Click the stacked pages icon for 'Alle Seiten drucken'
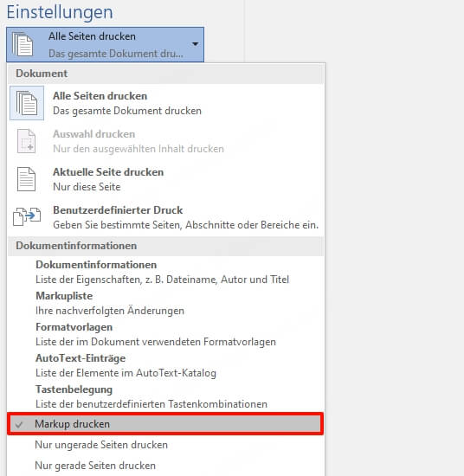The width and height of the screenshot is (464, 476). coord(27,103)
